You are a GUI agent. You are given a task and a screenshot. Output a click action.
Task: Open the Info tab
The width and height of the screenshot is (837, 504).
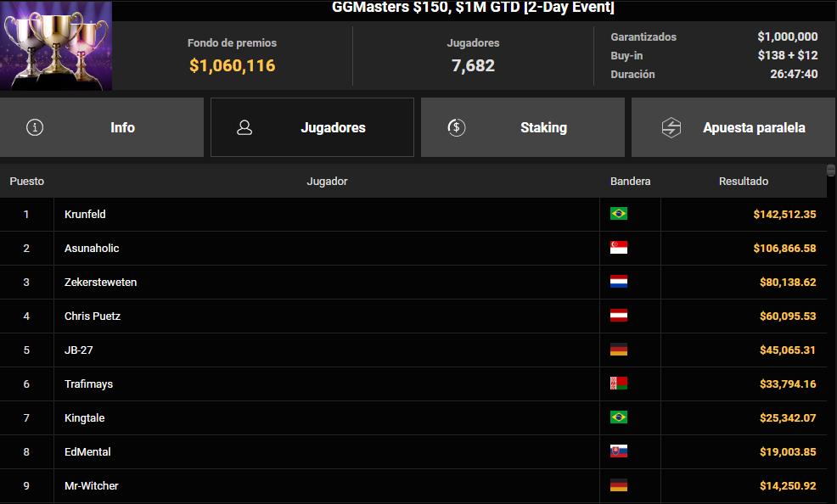click(101, 127)
